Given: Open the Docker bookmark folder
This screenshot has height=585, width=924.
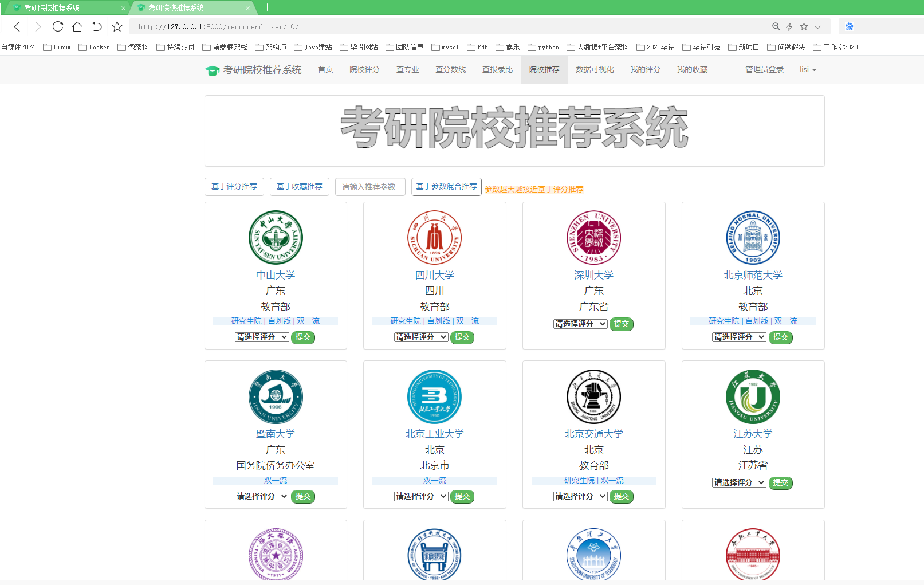Looking at the screenshot, I should point(94,47).
